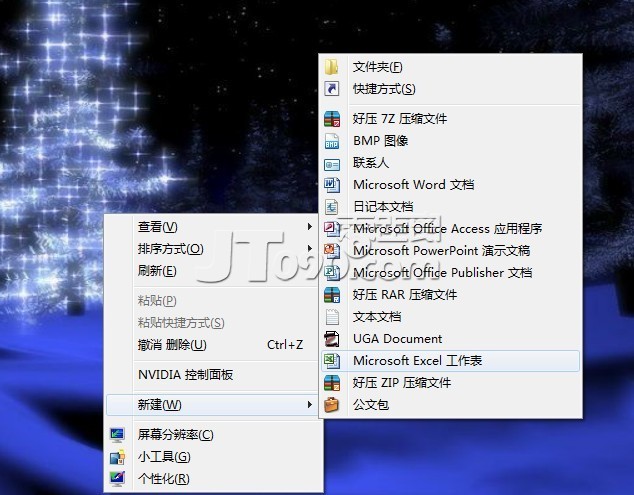This screenshot has width=634, height=495.
Task: Click the Ctrl+Z shortcut text
Action: coord(285,345)
